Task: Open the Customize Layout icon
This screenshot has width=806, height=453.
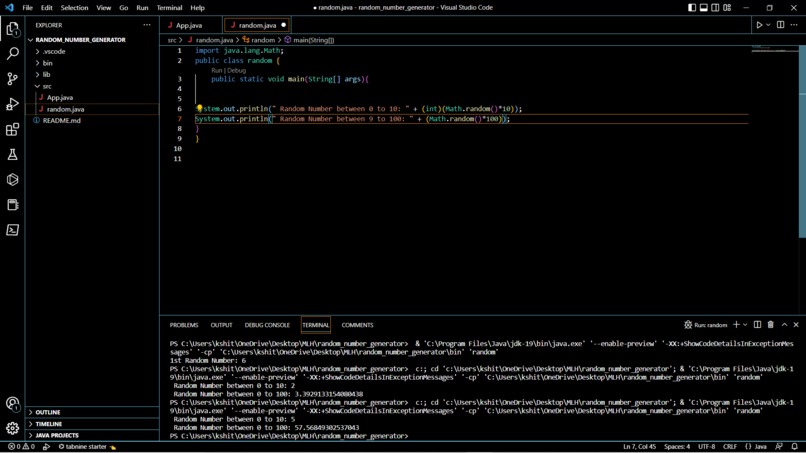Action: [727, 8]
